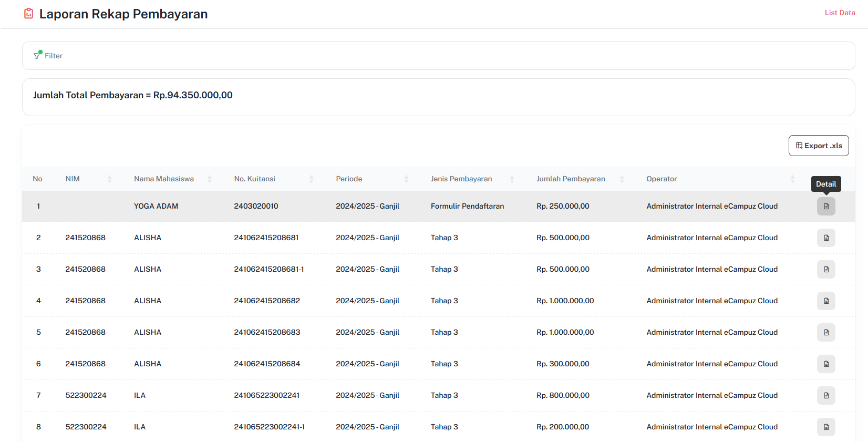Click amount Rp. 800.000,00
Screen dimensions: 868x442
point(563,395)
